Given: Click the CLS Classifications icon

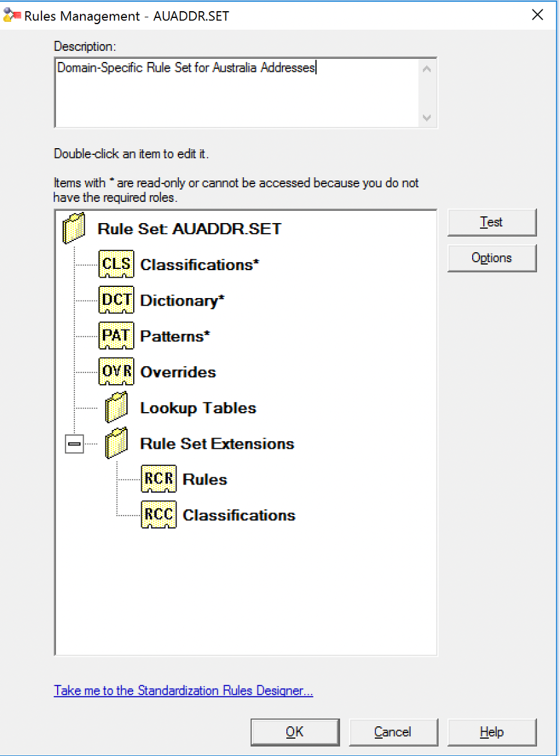Looking at the screenshot, I should [x=116, y=265].
